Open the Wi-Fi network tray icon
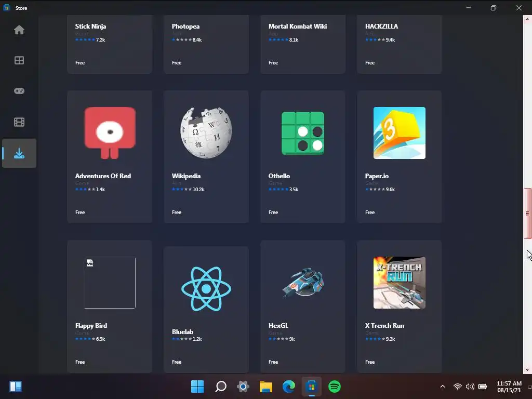 (457, 387)
